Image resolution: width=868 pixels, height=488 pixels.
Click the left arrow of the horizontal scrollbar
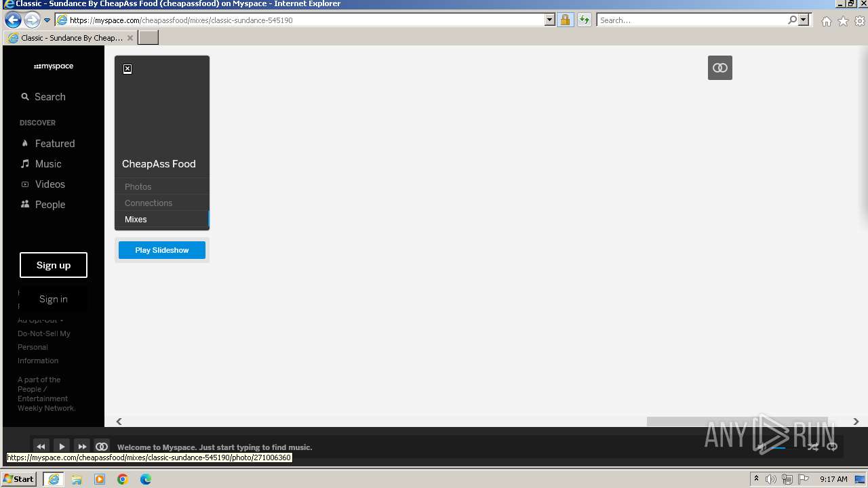[119, 422]
